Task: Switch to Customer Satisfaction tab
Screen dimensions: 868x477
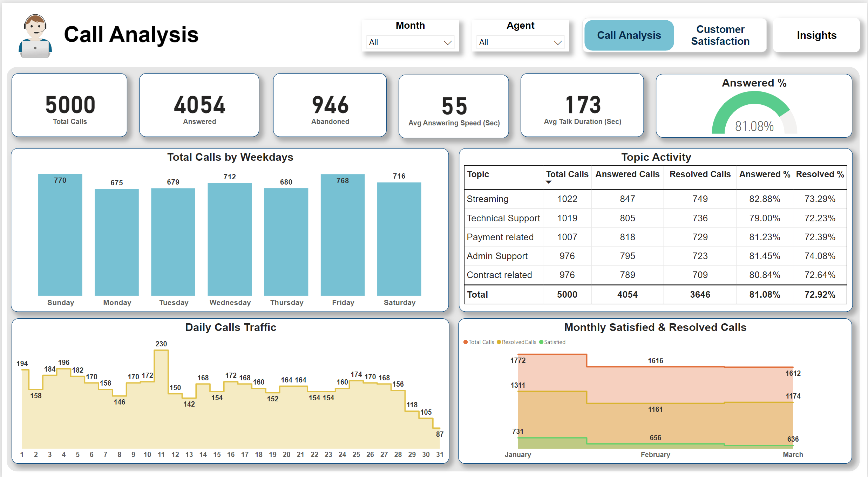Action: (720, 35)
